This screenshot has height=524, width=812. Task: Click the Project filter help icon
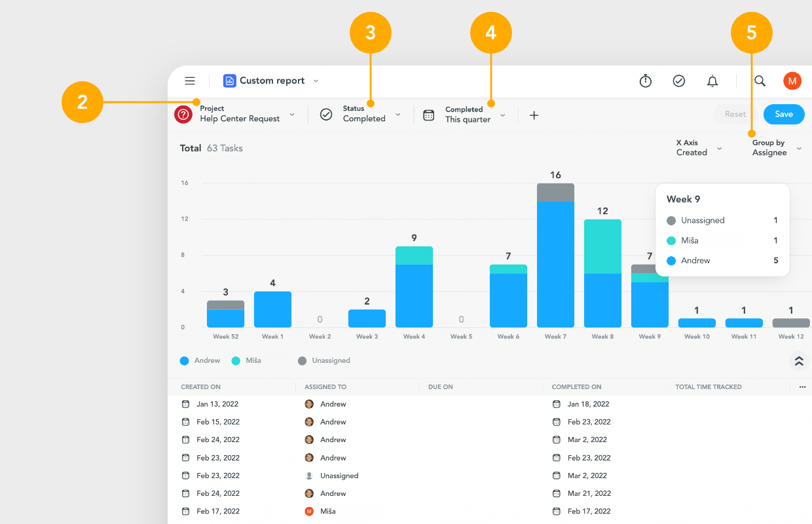pyautogui.click(x=182, y=114)
